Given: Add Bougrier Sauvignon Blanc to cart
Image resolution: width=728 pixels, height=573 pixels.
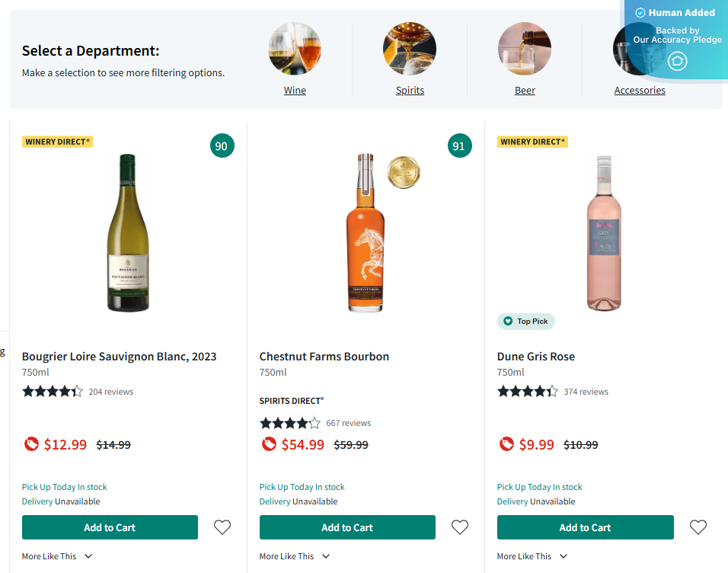Looking at the screenshot, I should tap(110, 527).
